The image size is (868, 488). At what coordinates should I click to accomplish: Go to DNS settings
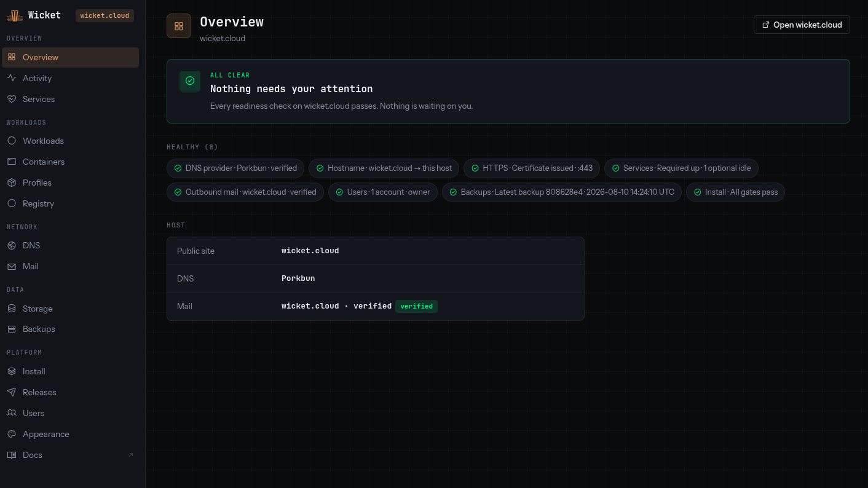click(70, 245)
